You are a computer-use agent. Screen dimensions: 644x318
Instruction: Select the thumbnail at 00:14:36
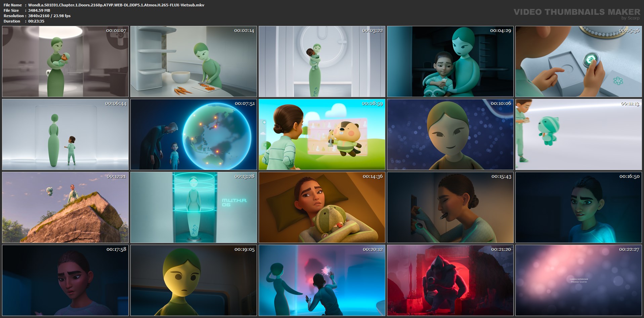(x=322, y=207)
